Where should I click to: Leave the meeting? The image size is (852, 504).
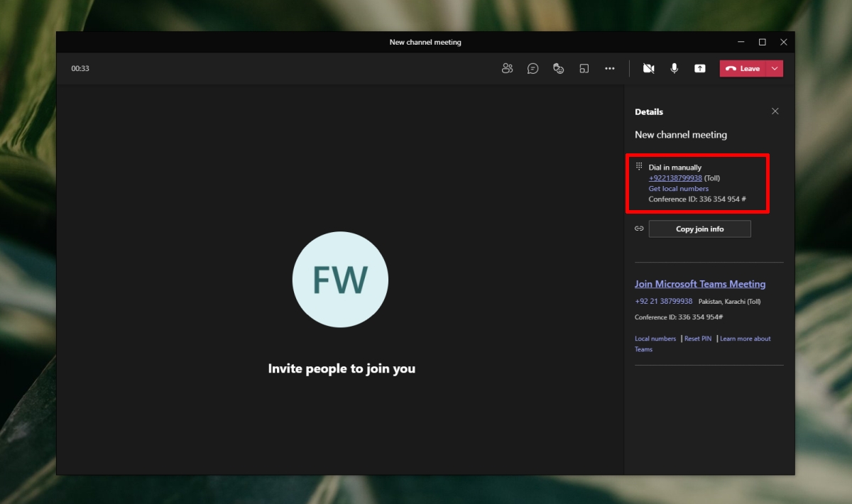(x=743, y=68)
